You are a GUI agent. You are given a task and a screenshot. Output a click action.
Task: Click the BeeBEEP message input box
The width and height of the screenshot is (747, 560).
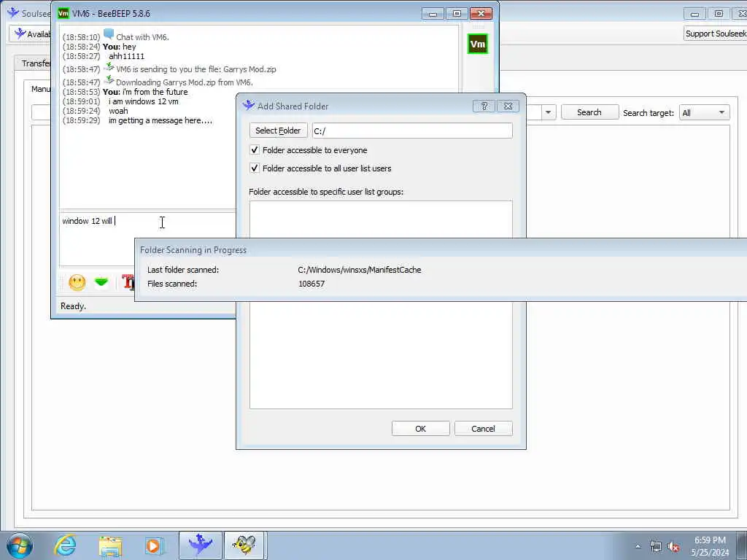(x=147, y=238)
